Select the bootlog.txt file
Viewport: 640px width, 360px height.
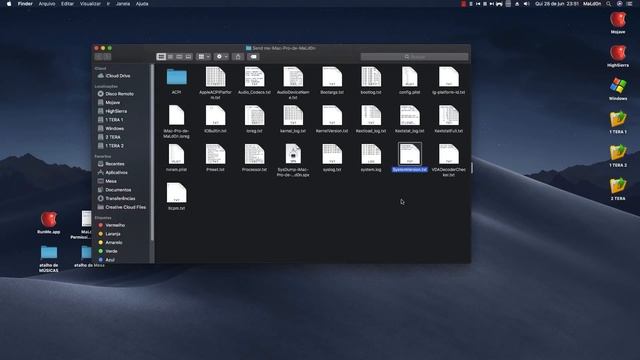coord(371,78)
